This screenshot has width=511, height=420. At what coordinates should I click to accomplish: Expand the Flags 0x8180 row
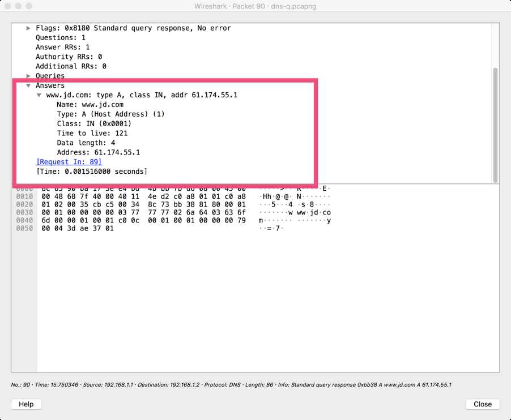pyautogui.click(x=28, y=28)
